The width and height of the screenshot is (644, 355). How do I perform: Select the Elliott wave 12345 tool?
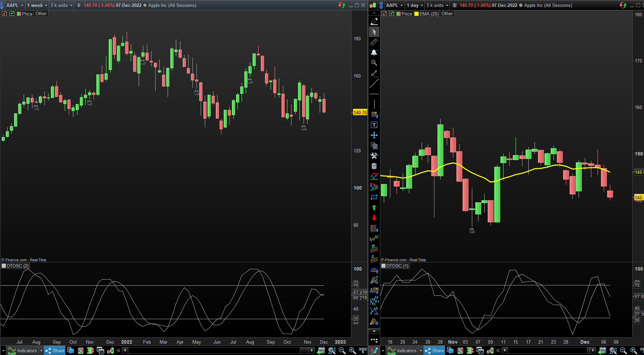pos(374,301)
